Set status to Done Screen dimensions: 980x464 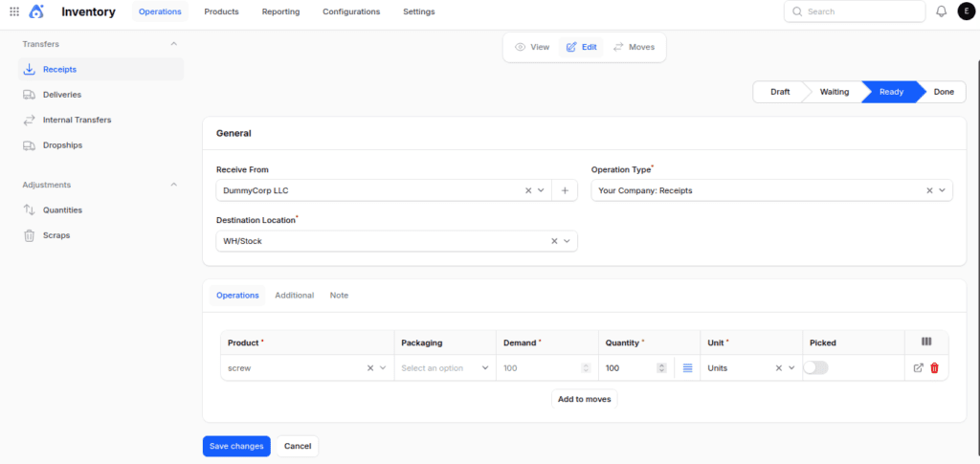pyautogui.click(x=944, y=92)
